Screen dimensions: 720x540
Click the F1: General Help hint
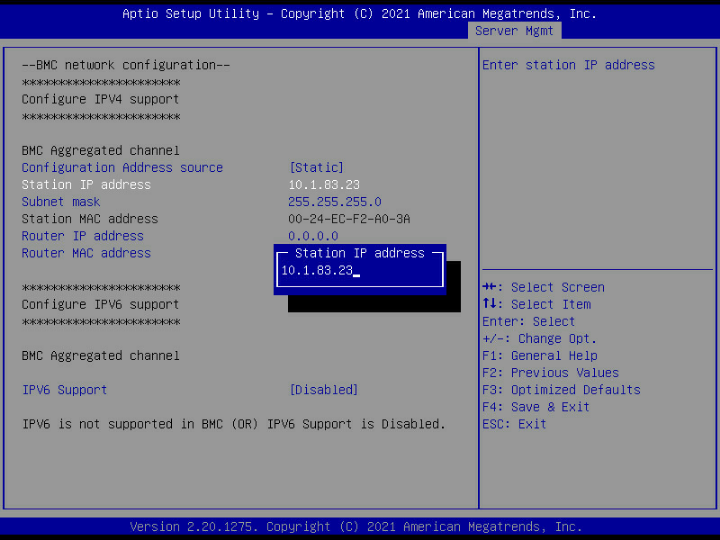(x=539, y=356)
